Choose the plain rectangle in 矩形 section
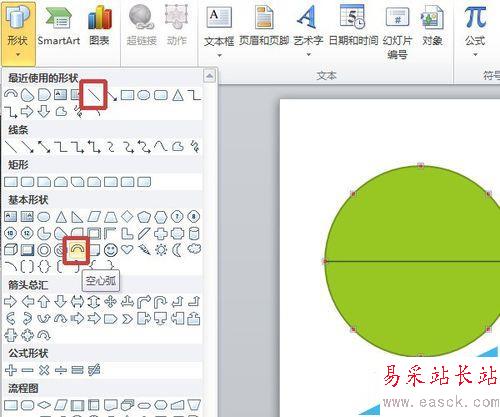Image resolution: width=500 pixels, height=417 pixels. (x=11, y=182)
